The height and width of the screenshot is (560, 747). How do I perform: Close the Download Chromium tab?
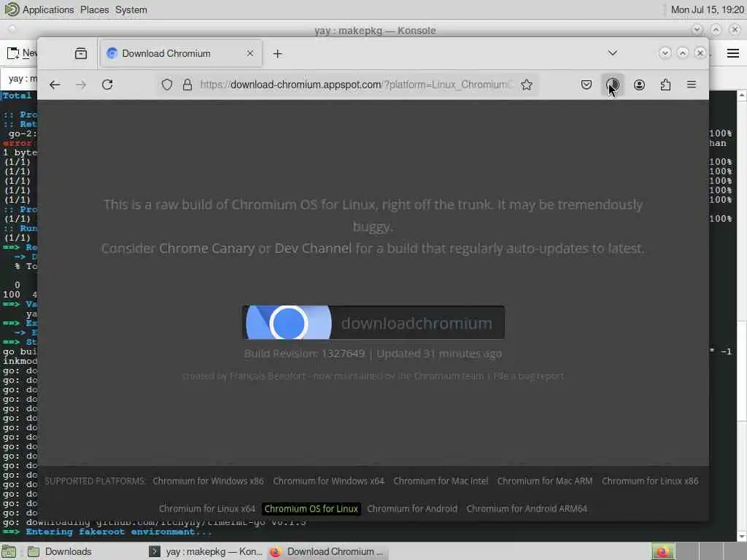coord(250,53)
